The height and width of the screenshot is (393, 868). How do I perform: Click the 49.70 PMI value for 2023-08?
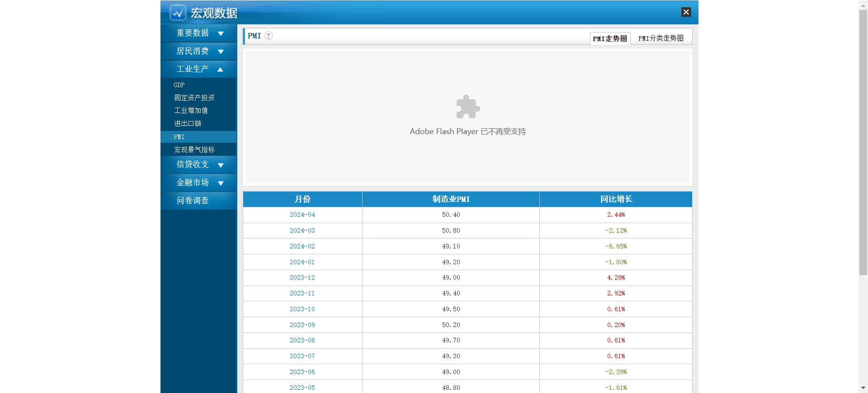point(451,341)
